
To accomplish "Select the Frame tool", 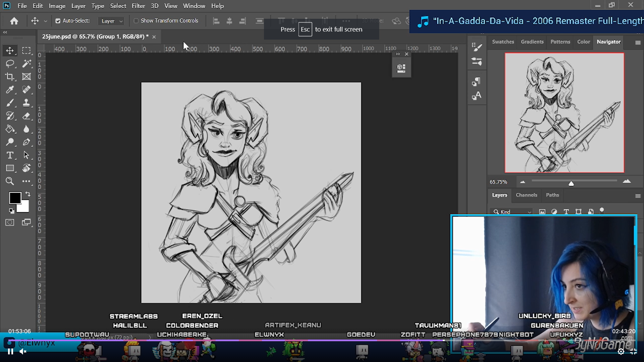I will click(x=26, y=76).
